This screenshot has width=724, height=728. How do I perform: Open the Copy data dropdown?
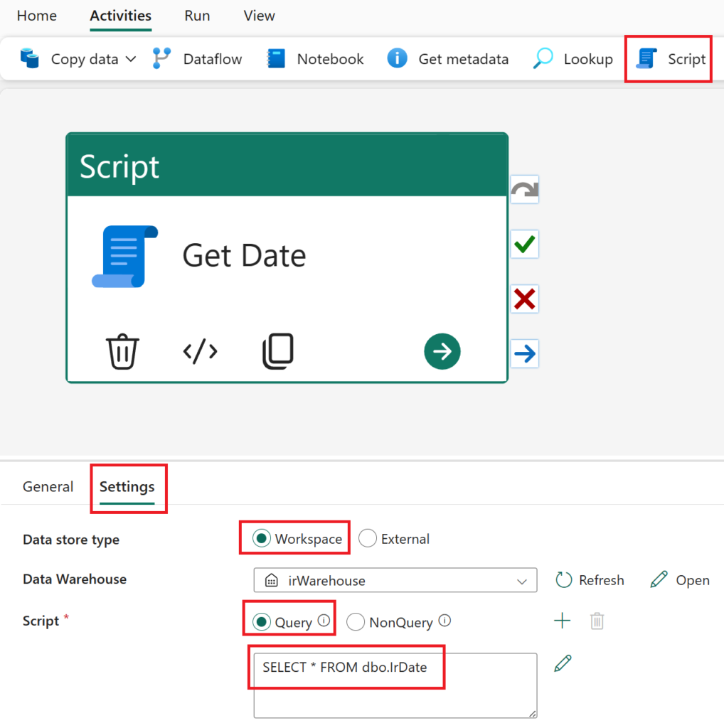132,59
